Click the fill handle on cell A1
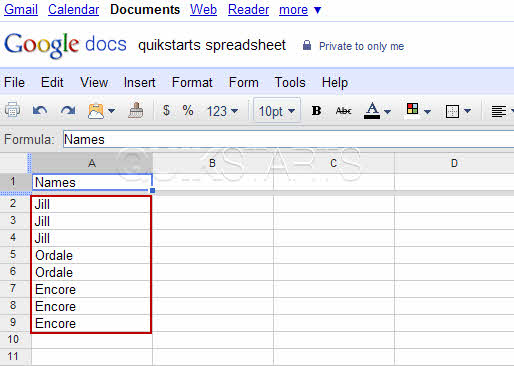Screen dimensions: 514x366 coord(153,191)
